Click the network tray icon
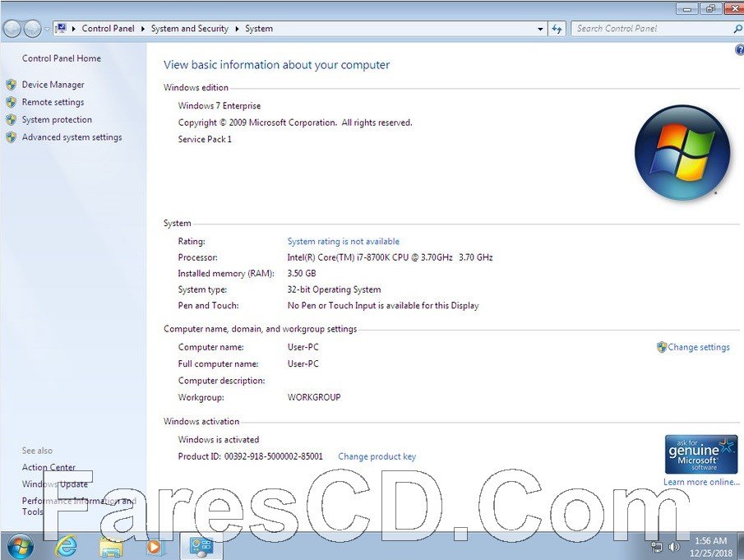Screen dimensions: 744x560 657,547
